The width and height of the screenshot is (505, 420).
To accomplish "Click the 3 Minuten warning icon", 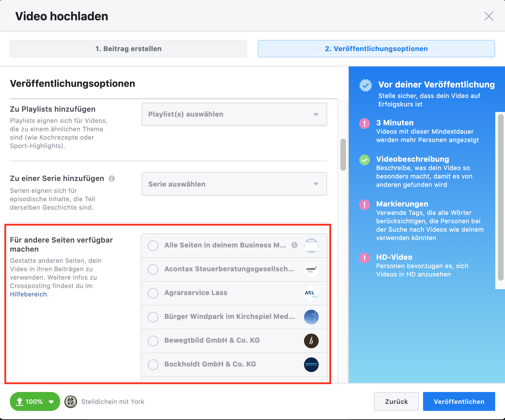I will (x=365, y=123).
